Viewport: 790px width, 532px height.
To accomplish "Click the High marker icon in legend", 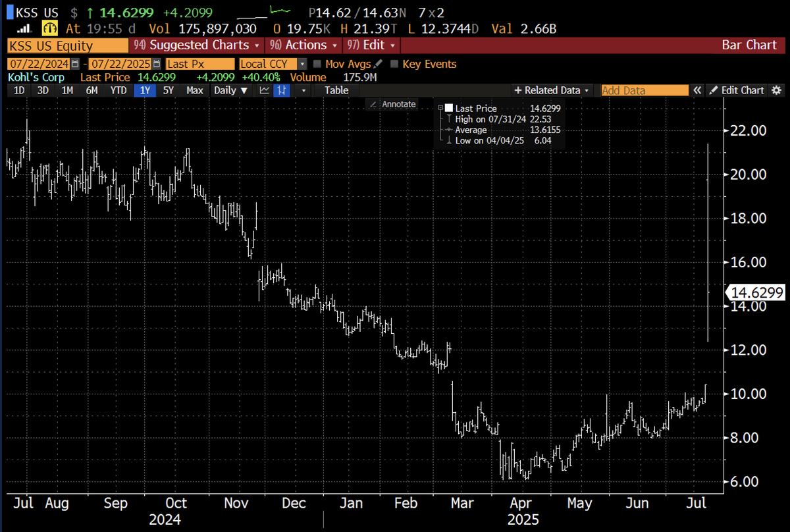I will tap(448, 119).
